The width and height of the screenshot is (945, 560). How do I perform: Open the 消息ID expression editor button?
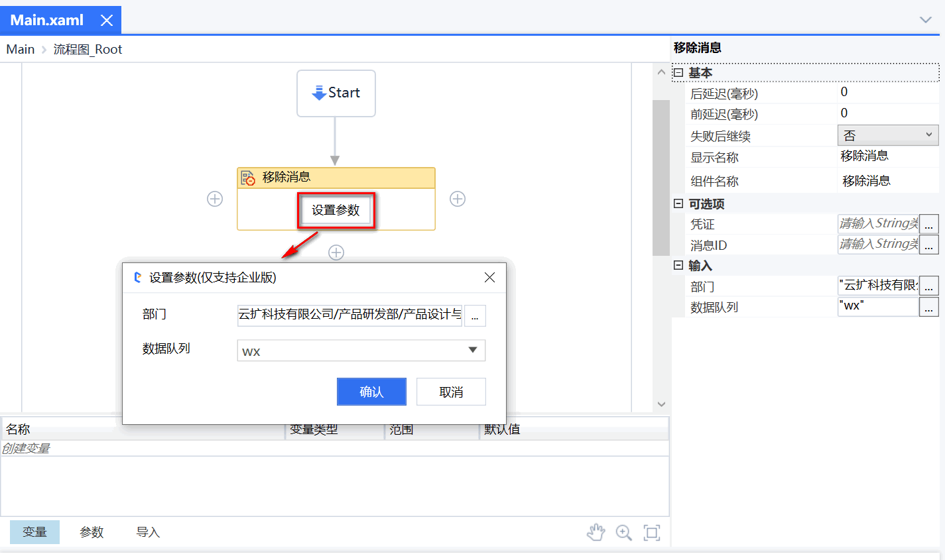pos(929,245)
